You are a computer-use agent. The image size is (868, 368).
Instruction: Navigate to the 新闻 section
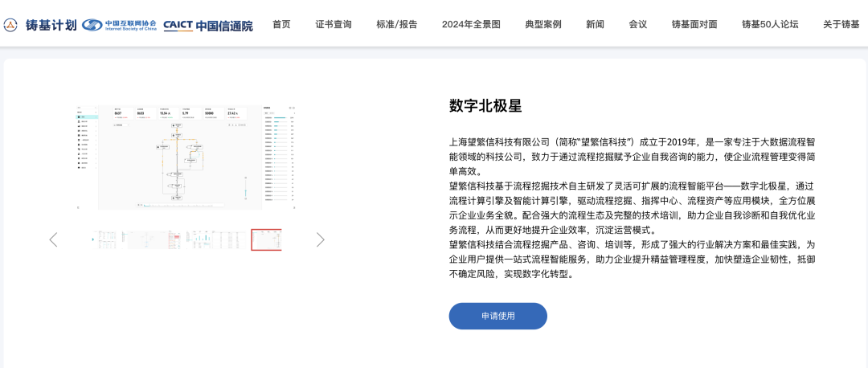(595, 24)
